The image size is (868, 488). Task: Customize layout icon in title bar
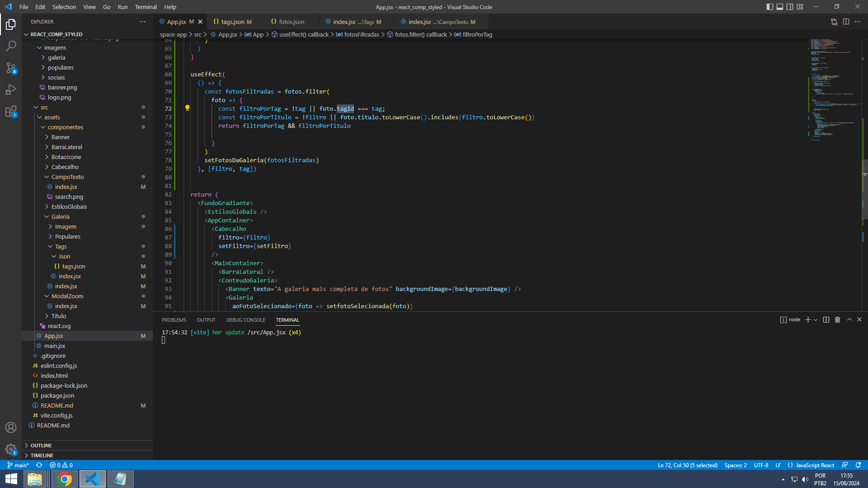[x=800, y=7]
